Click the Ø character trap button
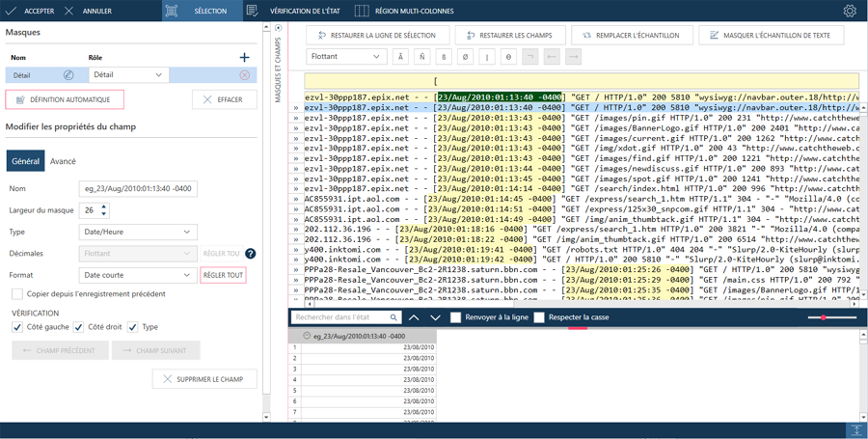Image resolution: width=868 pixels, height=439 pixels. pos(465,57)
